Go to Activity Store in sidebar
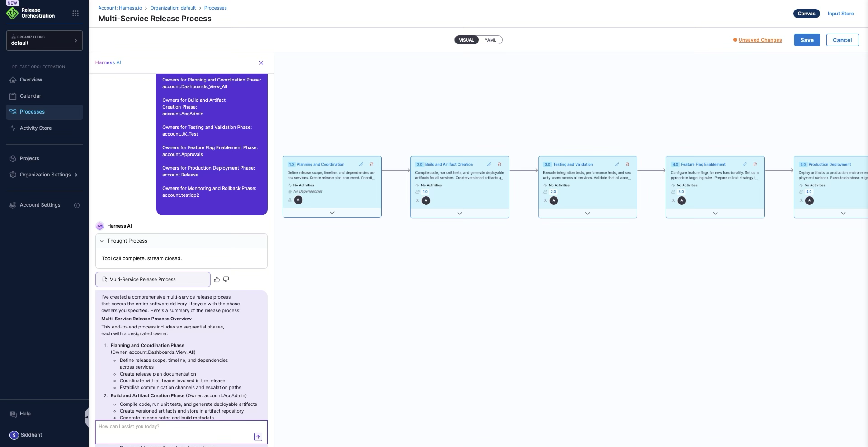 coord(36,128)
